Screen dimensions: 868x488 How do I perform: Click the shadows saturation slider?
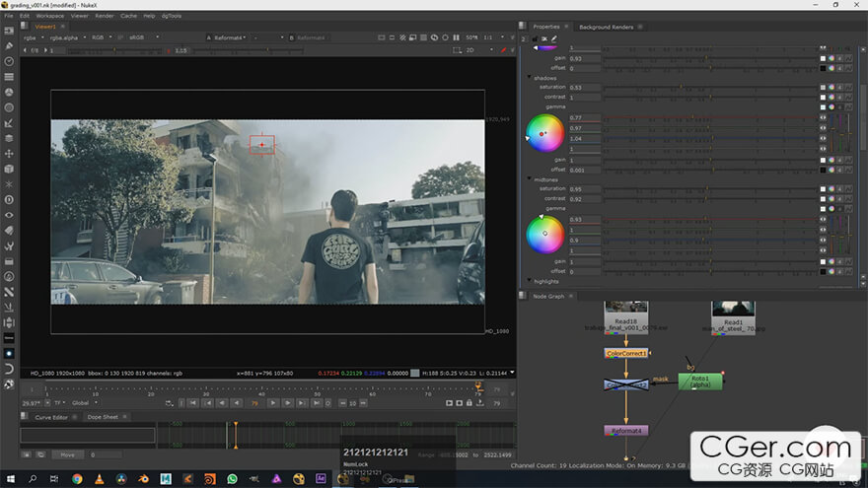coord(710,87)
